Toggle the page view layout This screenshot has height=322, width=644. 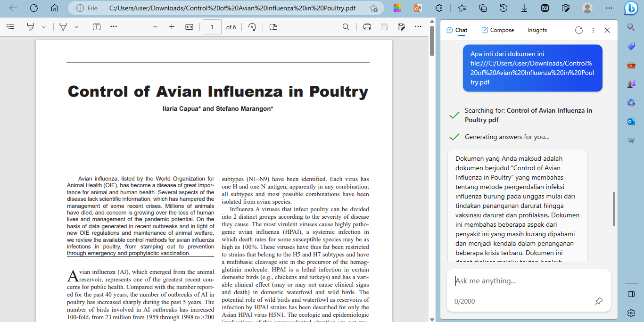pos(273,27)
